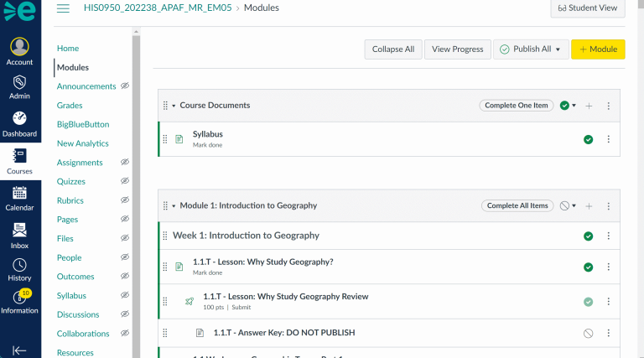The width and height of the screenshot is (644, 358).
Task: Unpublish the Syllabus module item
Action: click(x=588, y=139)
